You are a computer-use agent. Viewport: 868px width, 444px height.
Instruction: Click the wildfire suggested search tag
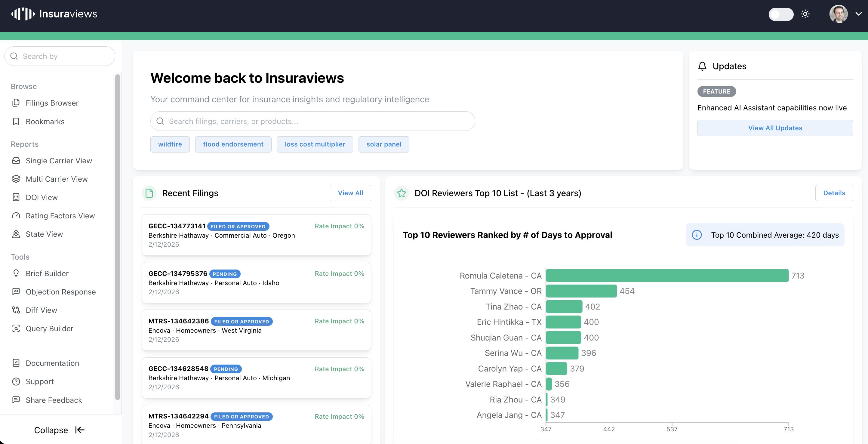pos(170,144)
